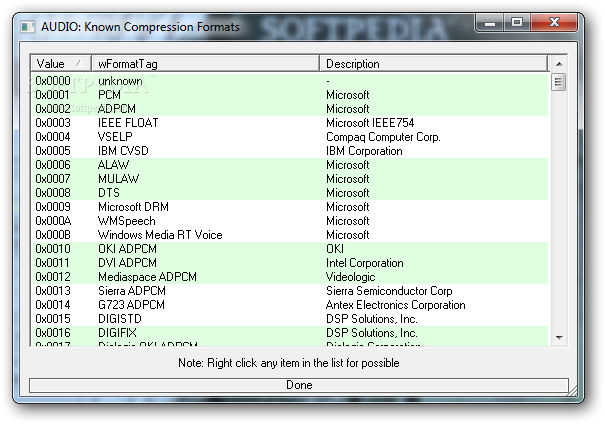Select the 0x0010 value cell
This screenshot has height=424, width=605.
pos(53,249)
